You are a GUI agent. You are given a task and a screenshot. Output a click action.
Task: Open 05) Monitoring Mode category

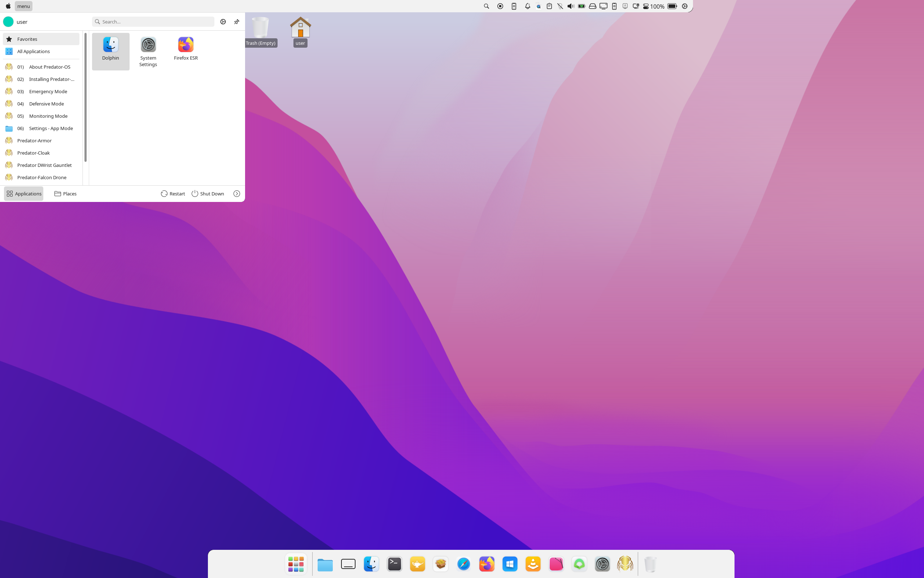pyautogui.click(x=41, y=116)
